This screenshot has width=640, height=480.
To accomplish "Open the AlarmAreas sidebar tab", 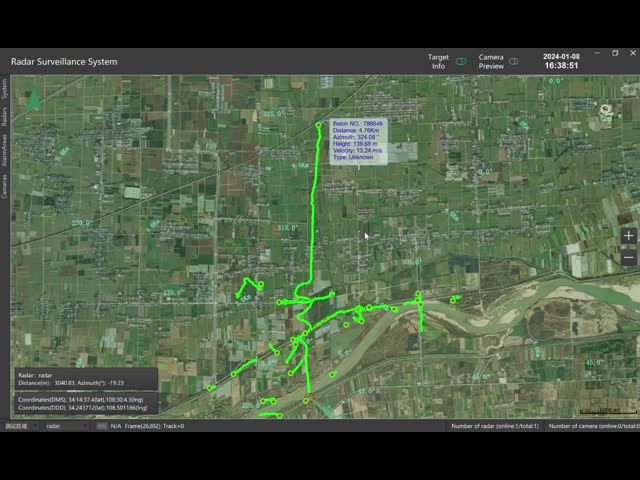I will [4, 150].
